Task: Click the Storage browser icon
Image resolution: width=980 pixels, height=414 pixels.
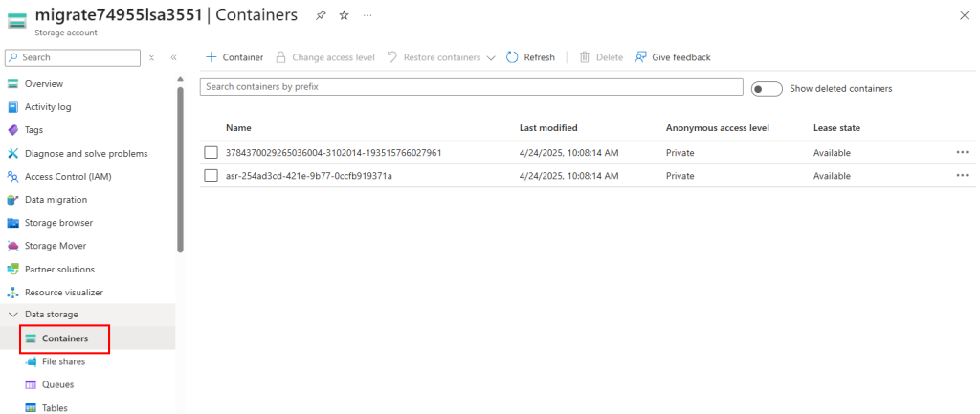Action: click(12, 223)
